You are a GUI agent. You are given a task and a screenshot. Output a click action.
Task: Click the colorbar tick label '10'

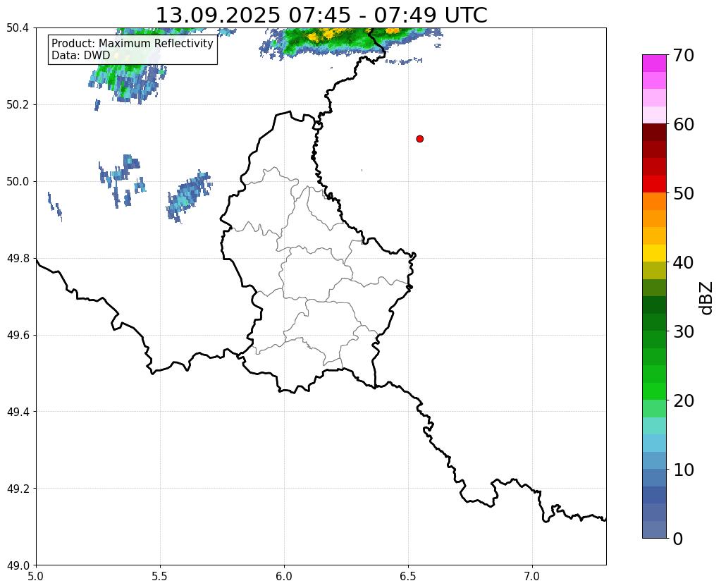click(684, 470)
